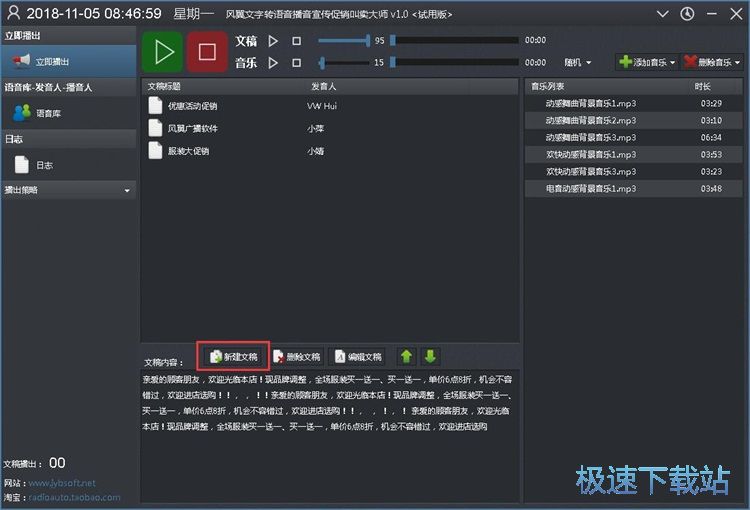Stop the 文稿 script track

(297, 41)
